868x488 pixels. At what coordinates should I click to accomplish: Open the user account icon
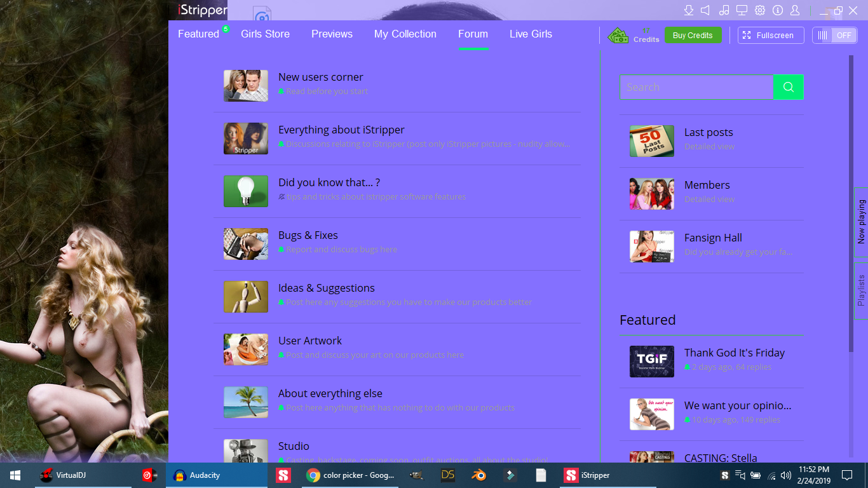pos(795,10)
